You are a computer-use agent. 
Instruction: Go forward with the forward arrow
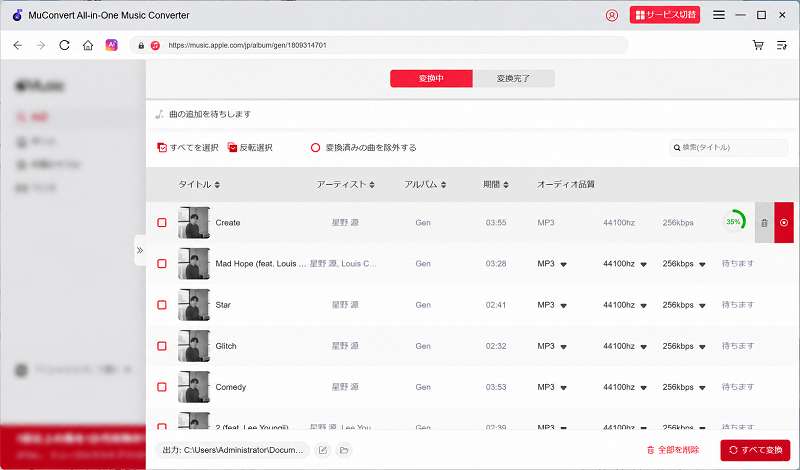point(41,45)
